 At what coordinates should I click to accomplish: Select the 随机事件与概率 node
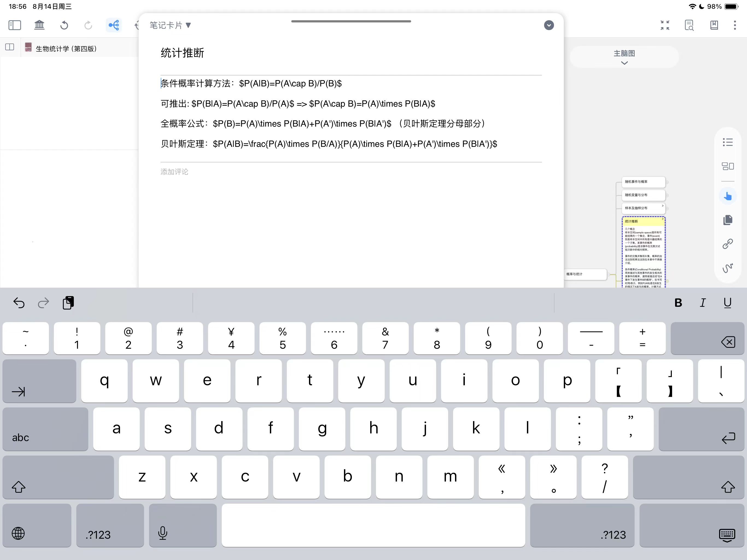(643, 182)
